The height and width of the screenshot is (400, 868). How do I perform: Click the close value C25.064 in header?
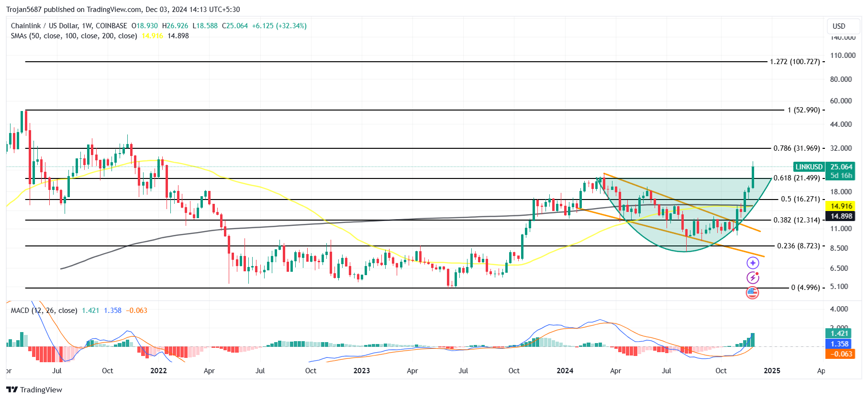tap(235, 26)
